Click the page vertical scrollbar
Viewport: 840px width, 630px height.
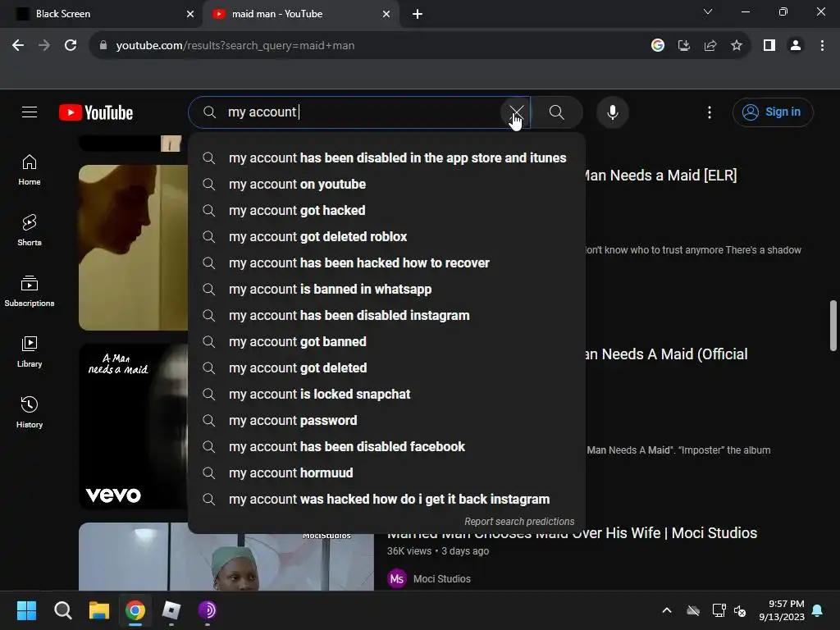(833, 326)
